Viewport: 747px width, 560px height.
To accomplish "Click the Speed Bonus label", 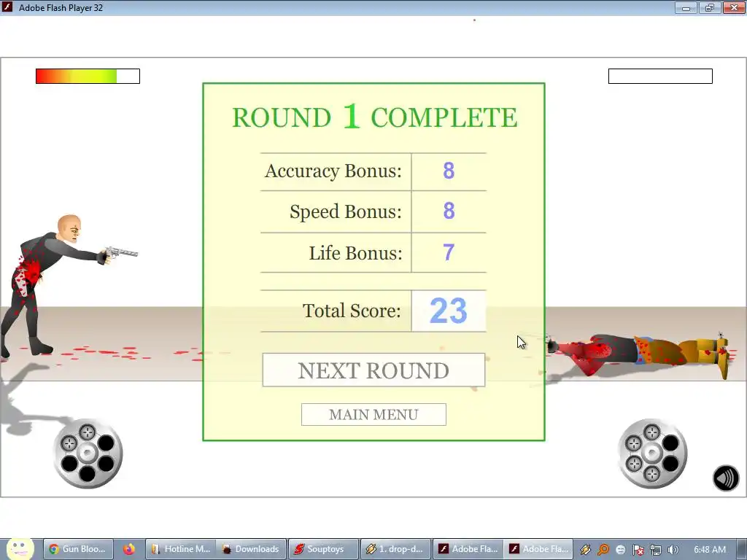I will click(345, 211).
